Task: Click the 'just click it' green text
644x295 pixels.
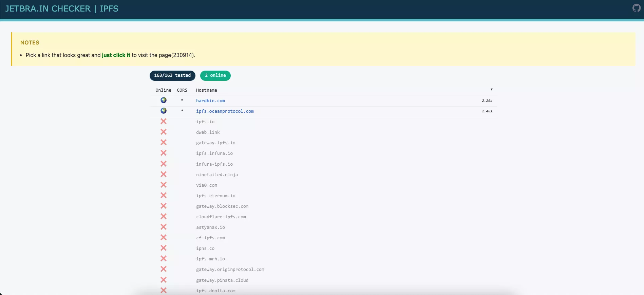Action: point(116,55)
